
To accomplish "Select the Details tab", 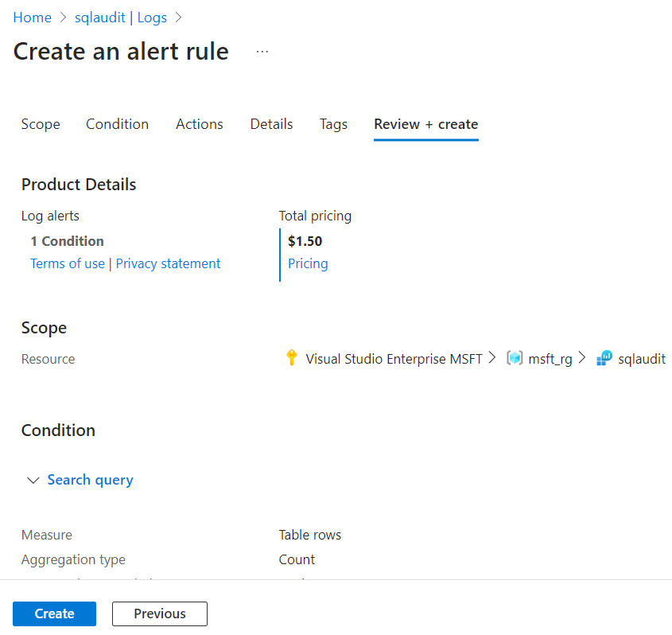I will point(271,124).
